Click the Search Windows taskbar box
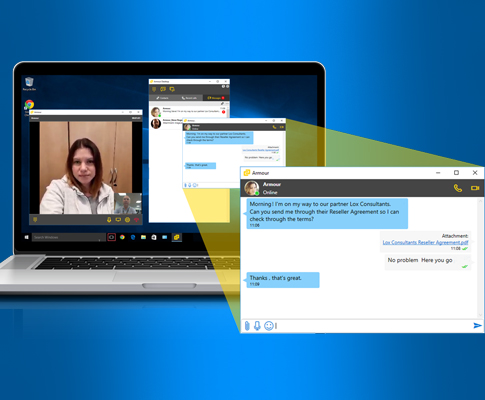Screen dimensions: 485x400 [69, 237]
